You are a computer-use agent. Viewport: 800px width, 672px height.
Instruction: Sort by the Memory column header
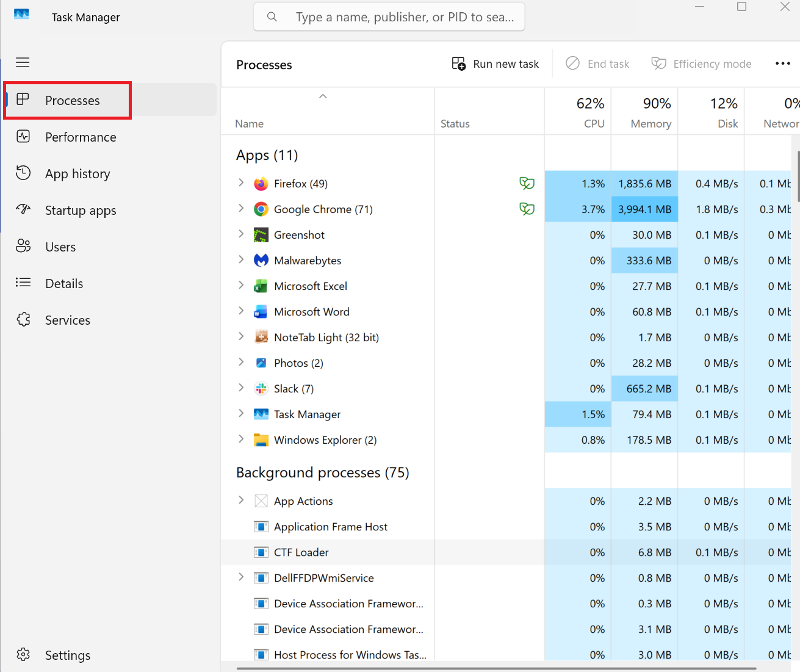(644, 111)
